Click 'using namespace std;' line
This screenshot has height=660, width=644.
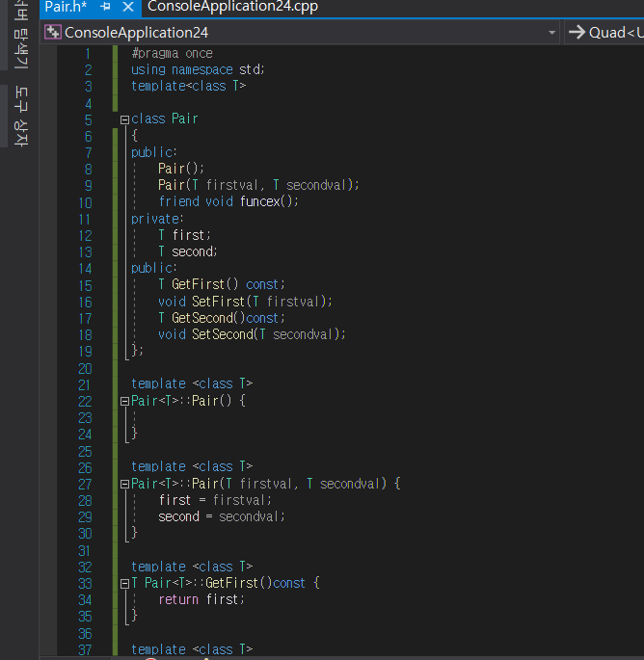(198, 69)
